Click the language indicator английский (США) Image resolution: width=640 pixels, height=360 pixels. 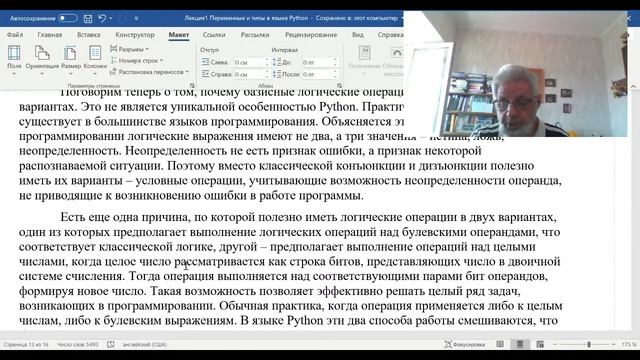144,344
